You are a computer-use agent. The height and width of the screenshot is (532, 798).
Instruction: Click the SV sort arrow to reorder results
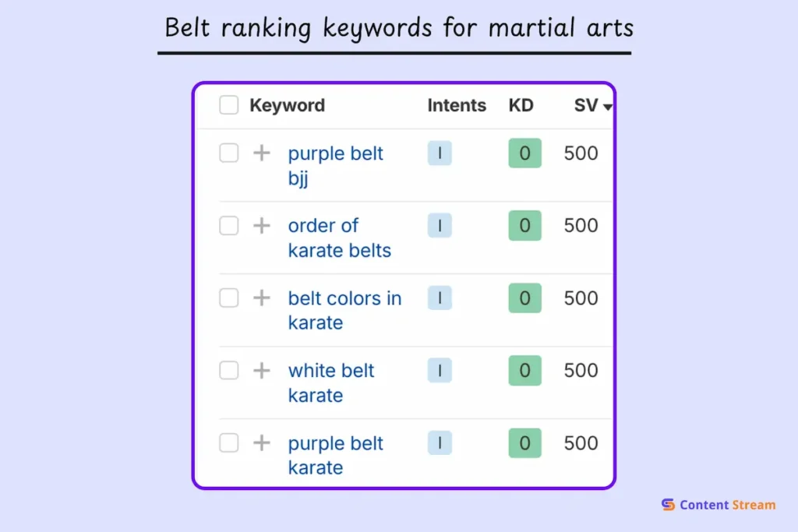click(x=606, y=107)
